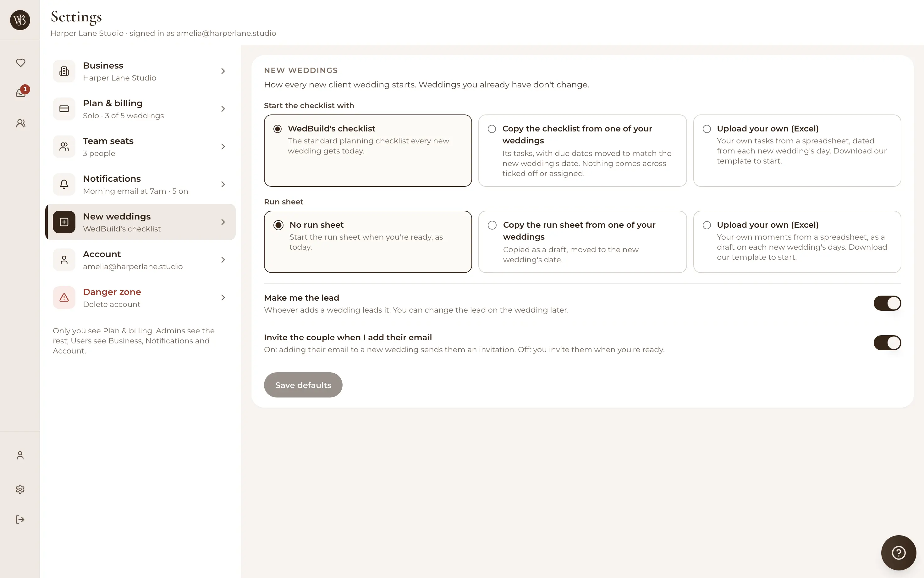Click the New weddings row chevron
The width and height of the screenshot is (924, 578).
223,222
